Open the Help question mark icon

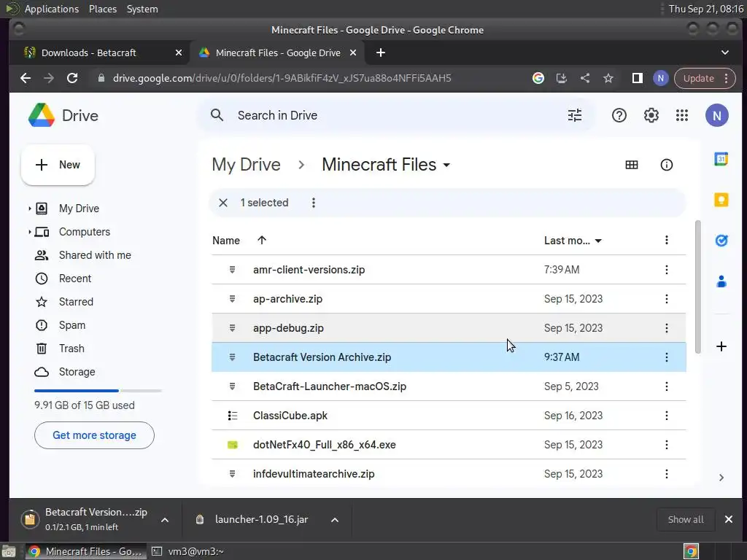pos(619,115)
